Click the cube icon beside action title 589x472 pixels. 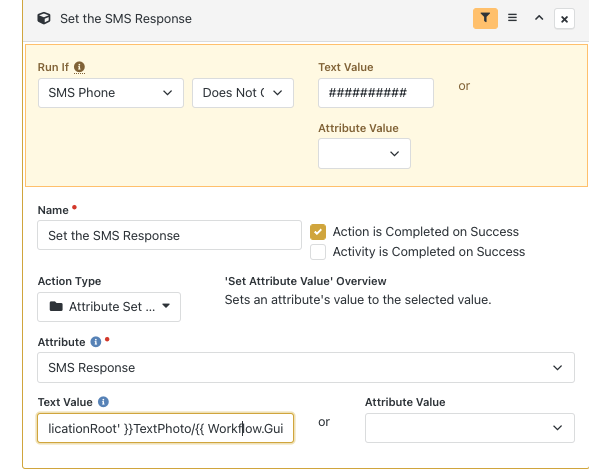click(44, 18)
